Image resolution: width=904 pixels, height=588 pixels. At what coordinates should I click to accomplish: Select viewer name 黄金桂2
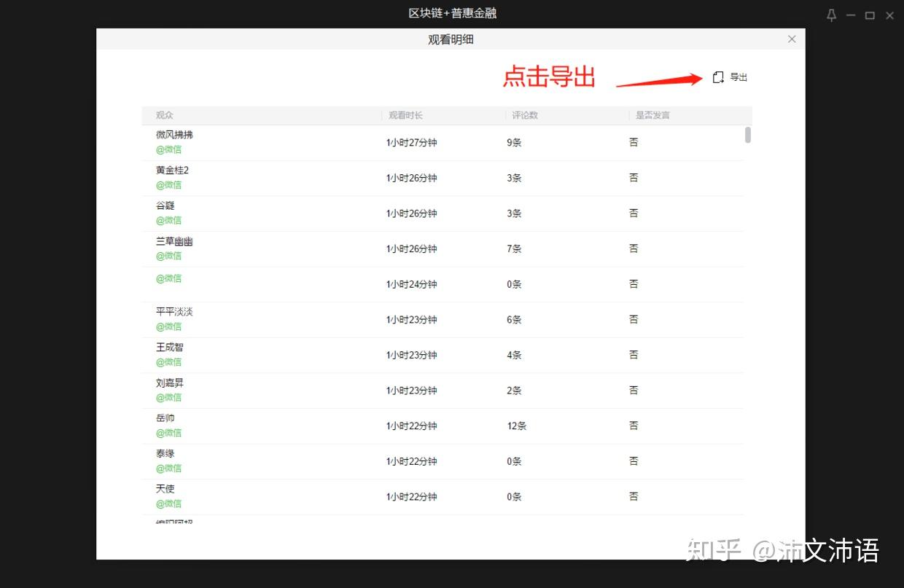click(x=172, y=170)
